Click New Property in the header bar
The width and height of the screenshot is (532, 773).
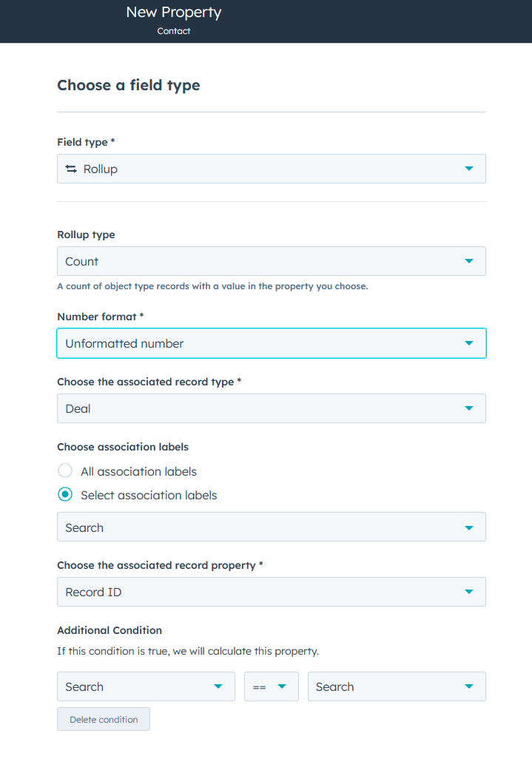point(173,12)
